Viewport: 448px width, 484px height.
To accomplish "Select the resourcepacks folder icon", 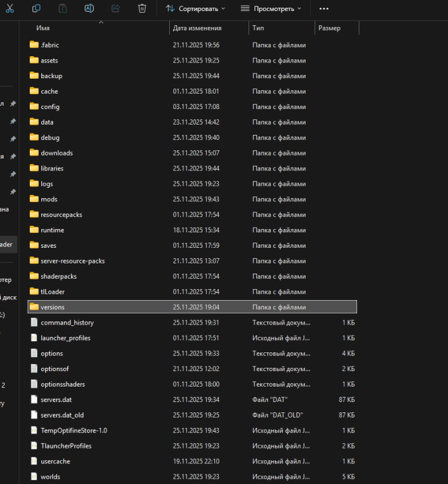I will click(x=34, y=214).
